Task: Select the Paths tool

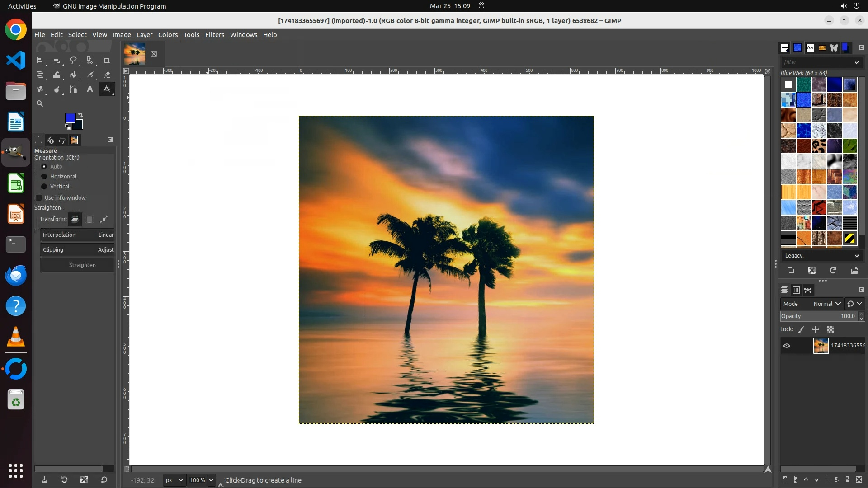Action: pos(73,89)
